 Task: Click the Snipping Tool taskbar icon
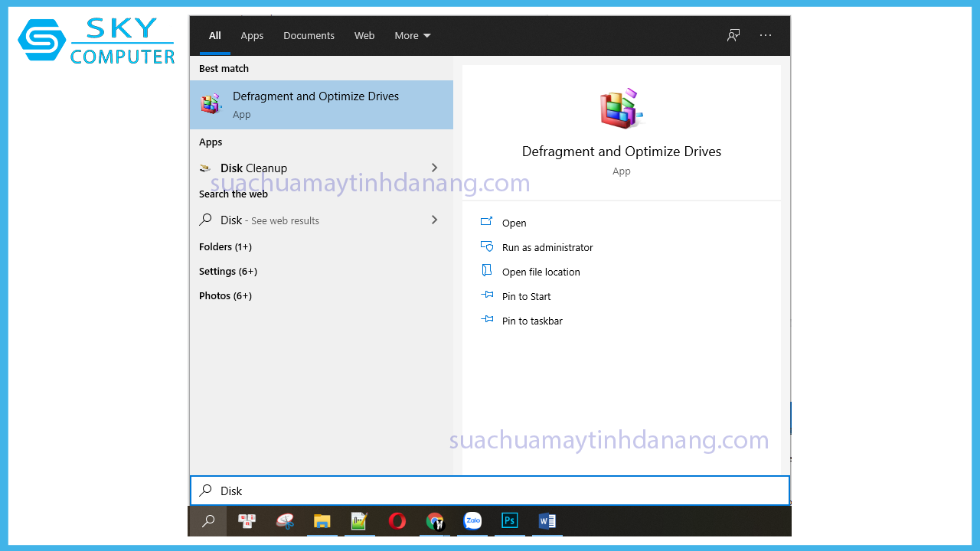285,521
